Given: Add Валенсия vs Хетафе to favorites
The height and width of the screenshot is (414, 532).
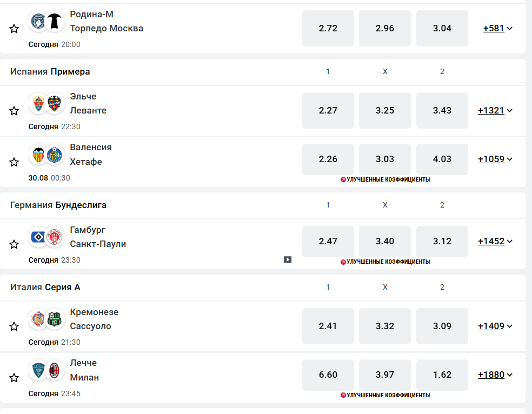Looking at the screenshot, I should click(14, 162).
